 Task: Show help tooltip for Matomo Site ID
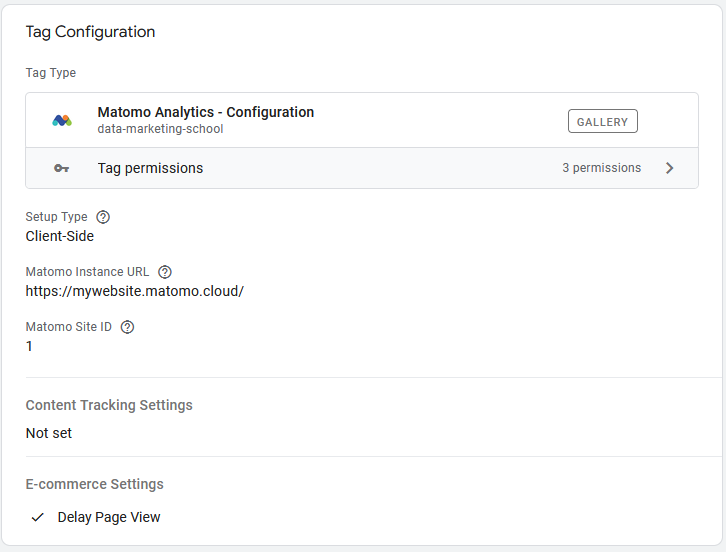(127, 327)
